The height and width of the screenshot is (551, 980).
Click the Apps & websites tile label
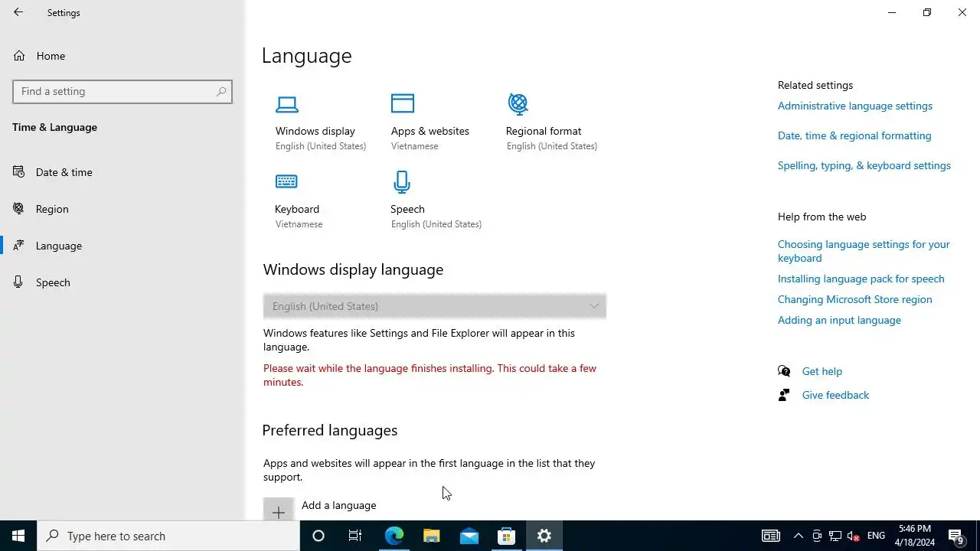click(430, 131)
